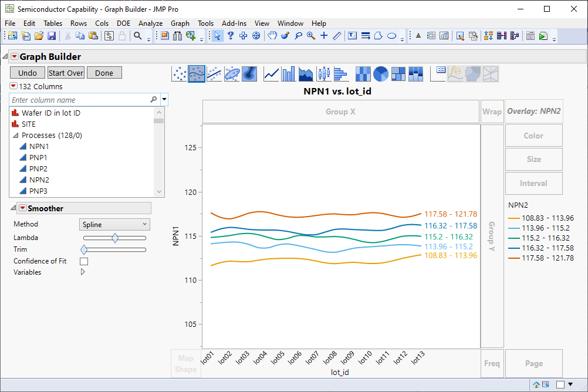
Task: Expand the Variables disclosure triangle
Action: tap(83, 272)
